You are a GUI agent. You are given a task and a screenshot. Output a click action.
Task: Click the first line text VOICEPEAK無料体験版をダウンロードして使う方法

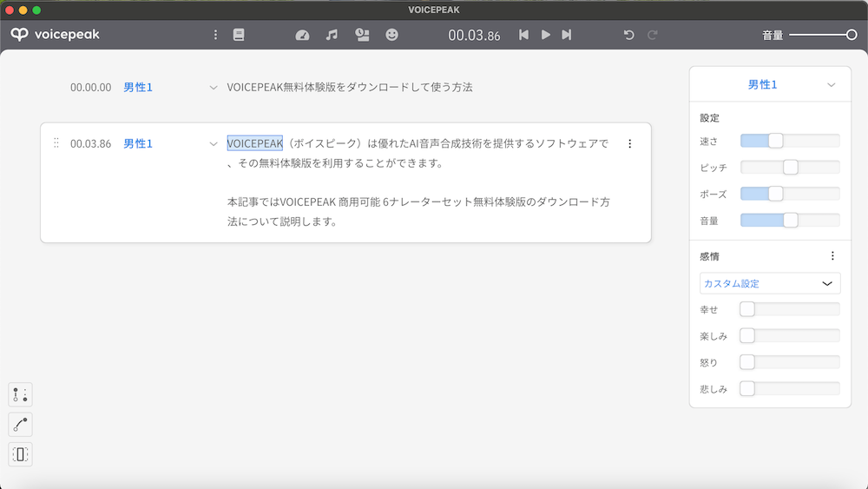pos(349,88)
